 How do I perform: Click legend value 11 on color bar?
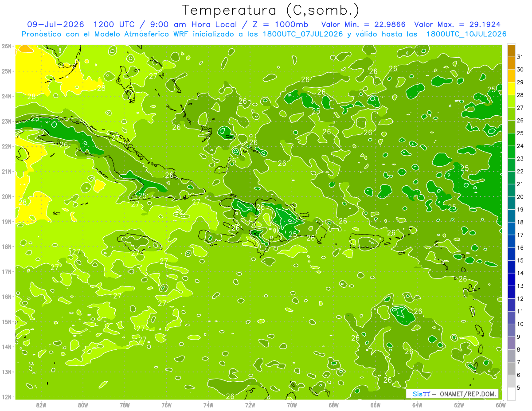520,311
